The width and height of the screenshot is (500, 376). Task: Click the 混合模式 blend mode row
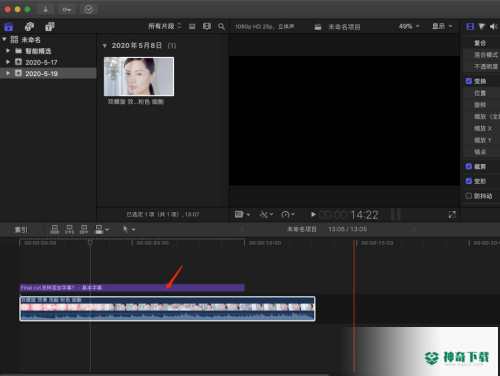(482, 55)
